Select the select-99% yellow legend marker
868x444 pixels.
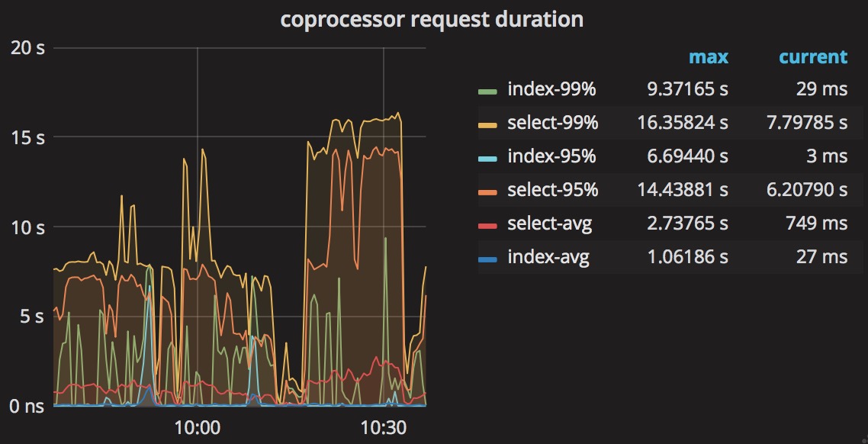tap(486, 123)
